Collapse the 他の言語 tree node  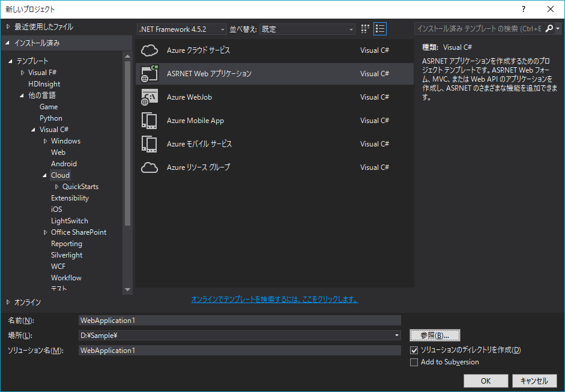point(22,95)
